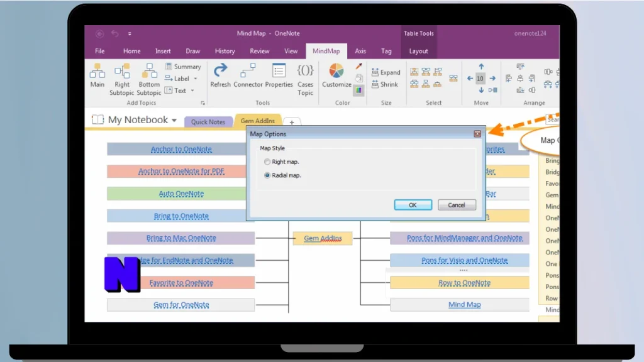Screen dimensions: 644x362
Task: Insert a Bottom Subtopic
Action: [148, 80]
